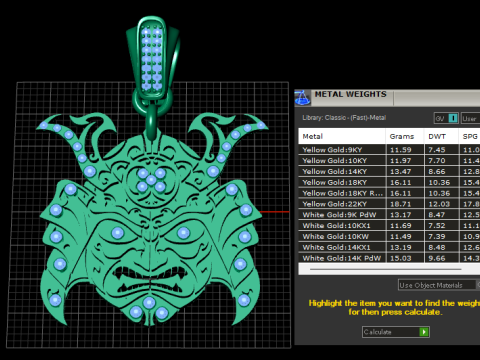480x360 pixels.
Task: Select the Yellow Gold:18KY row
Action: tap(389, 182)
